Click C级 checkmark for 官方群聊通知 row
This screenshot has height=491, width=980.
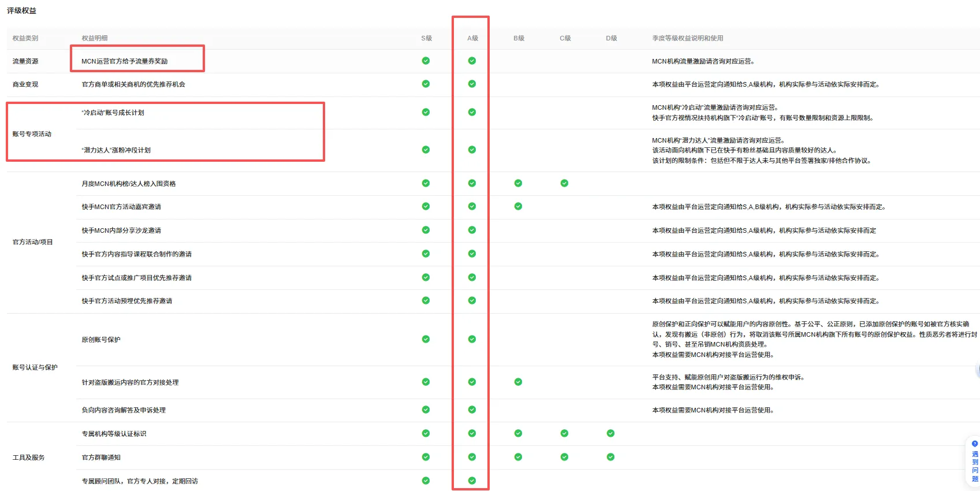pyautogui.click(x=564, y=457)
